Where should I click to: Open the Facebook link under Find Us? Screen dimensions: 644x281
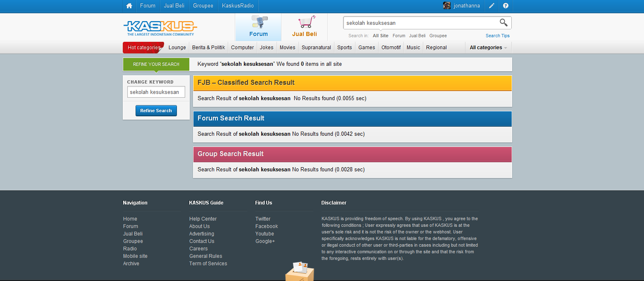coord(267,226)
